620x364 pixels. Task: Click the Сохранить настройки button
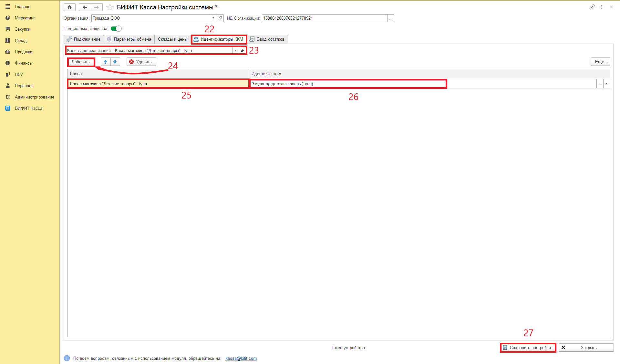coord(528,348)
